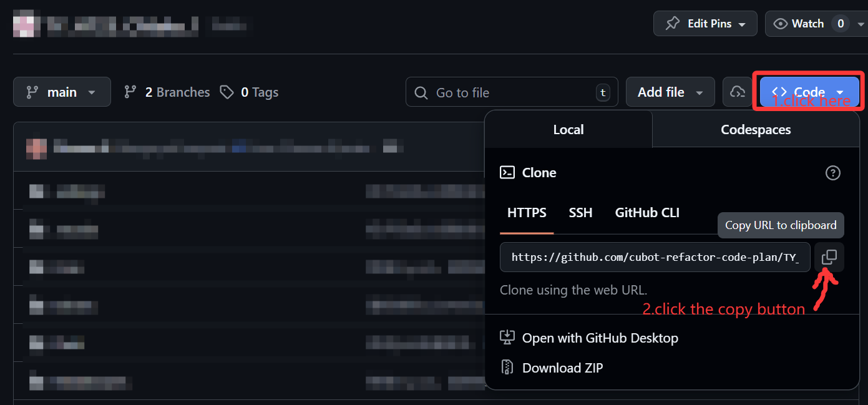868x405 pixels.
Task: Open the 2 Branches link
Action: (x=167, y=92)
